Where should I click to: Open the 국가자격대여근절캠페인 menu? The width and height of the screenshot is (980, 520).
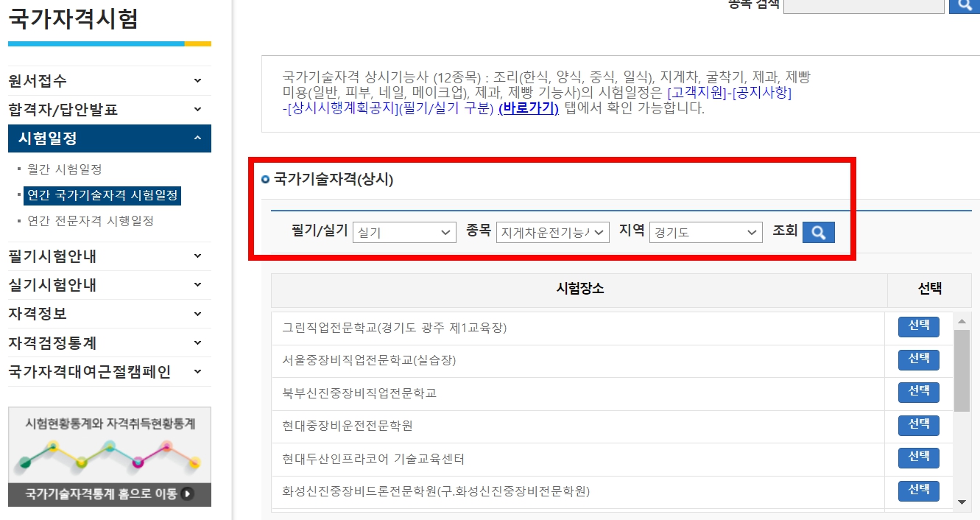pos(110,372)
